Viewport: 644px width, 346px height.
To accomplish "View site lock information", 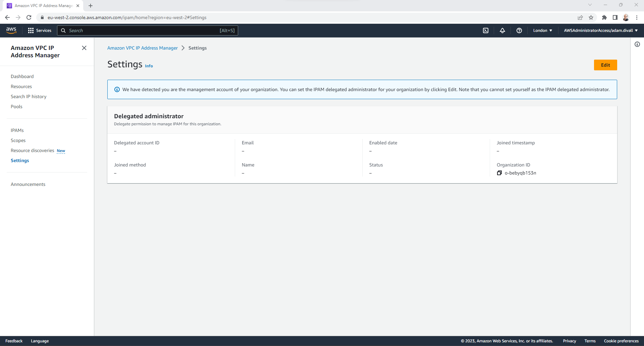I will pyautogui.click(x=42, y=17).
